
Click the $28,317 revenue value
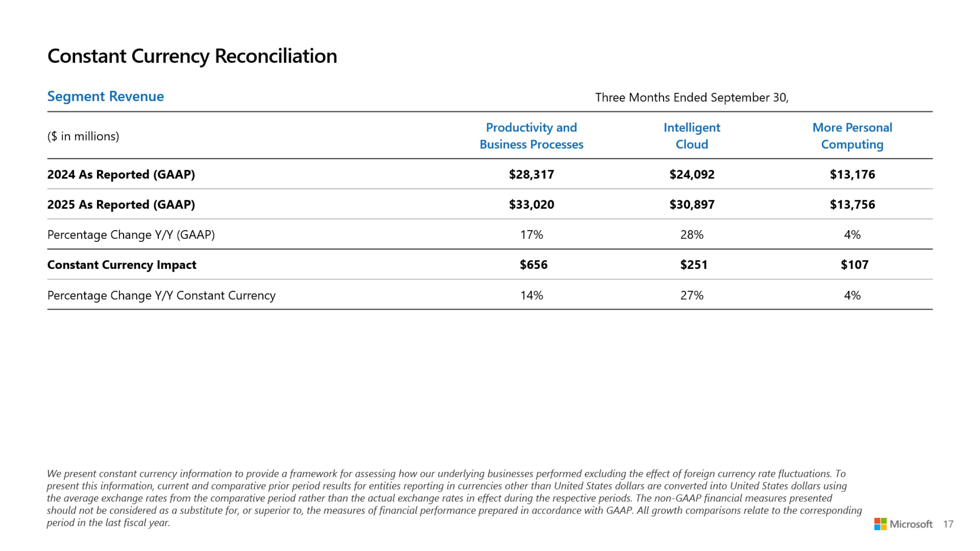(531, 174)
